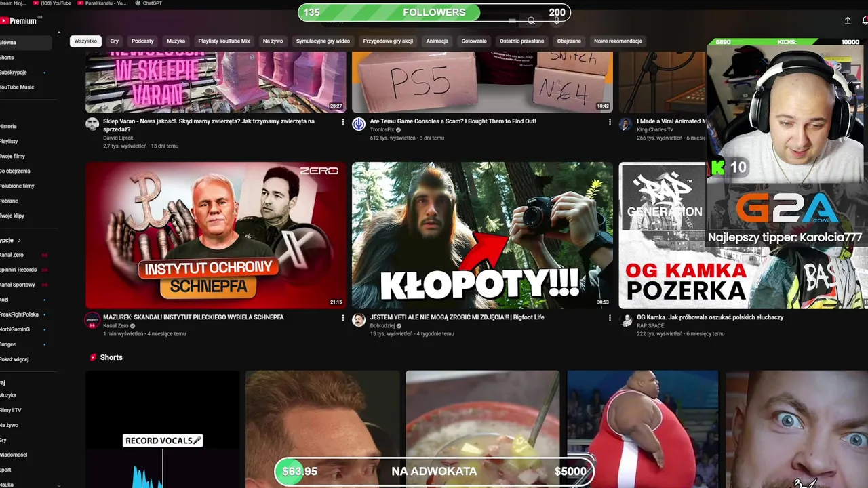Select the Wszystko filter chip
This screenshot has height=488, width=868.
(x=85, y=41)
